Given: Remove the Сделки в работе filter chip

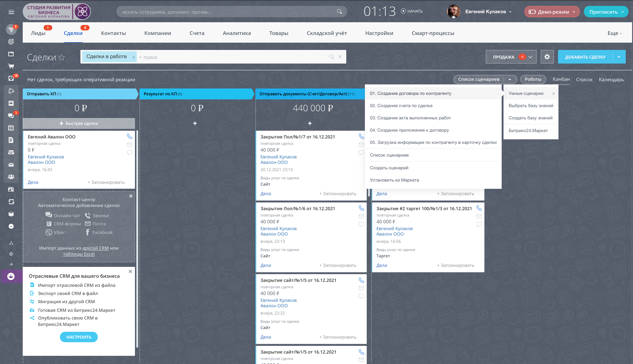Looking at the screenshot, I should 134,57.
